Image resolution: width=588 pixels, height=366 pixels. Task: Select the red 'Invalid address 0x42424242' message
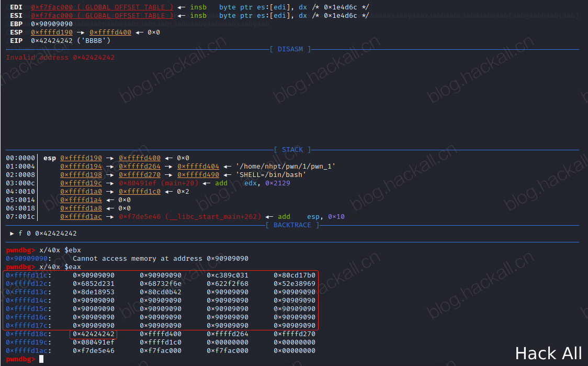click(x=60, y=58)
